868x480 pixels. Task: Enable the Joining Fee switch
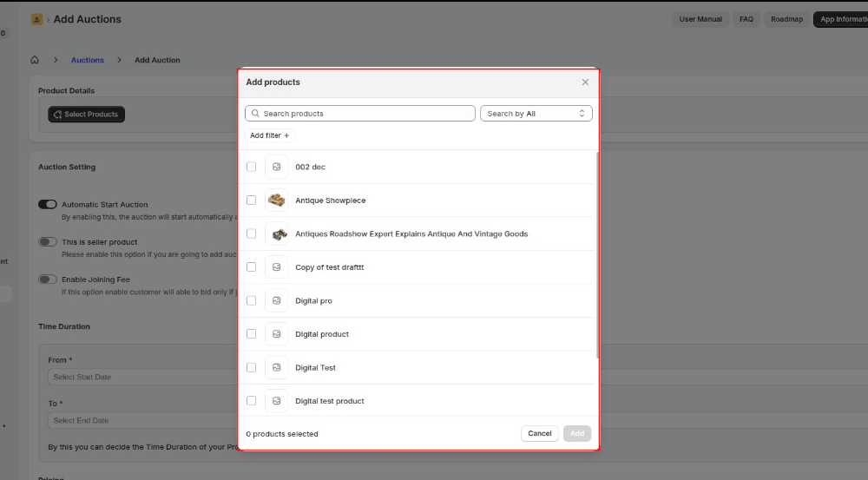tap(48, 279)
